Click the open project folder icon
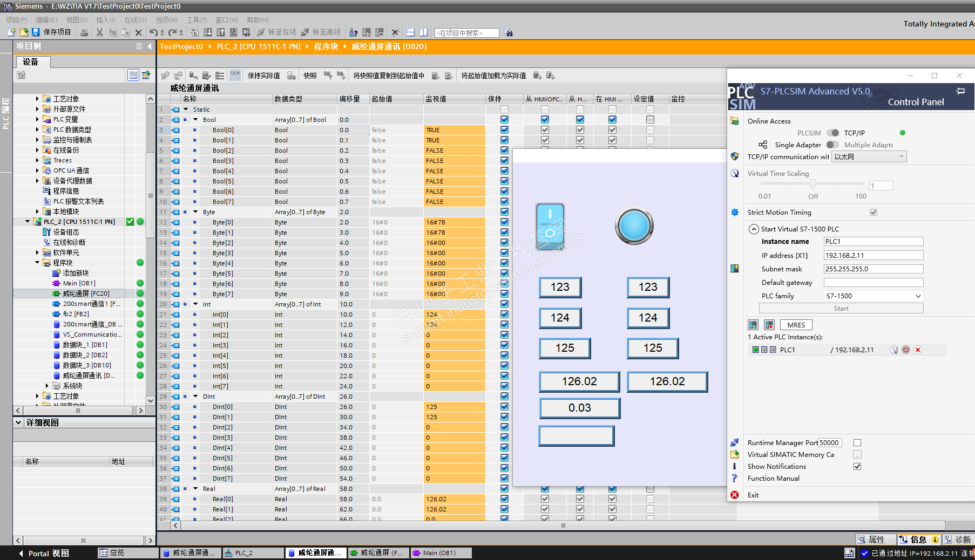975x560 pixels. click(24, 32)
